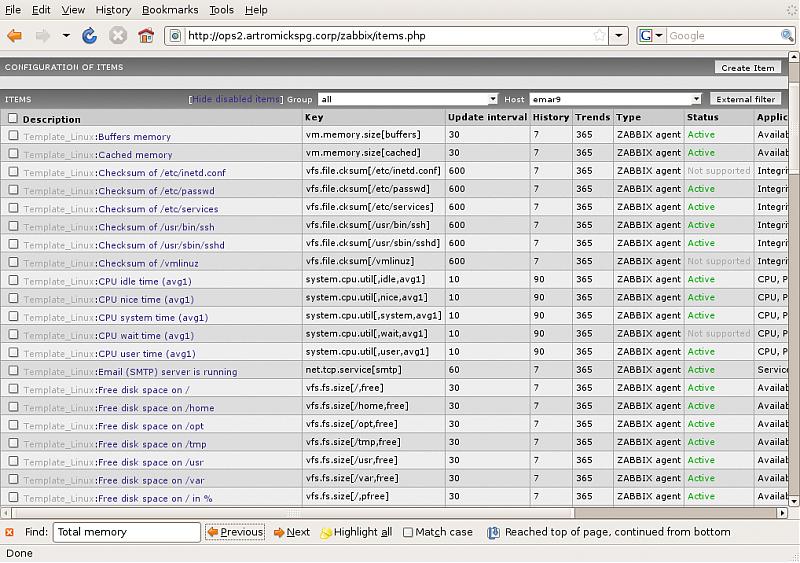The height and width of the screenshot is (563, 800).
Task: Expand the Host dropdown showing 'emar9'
Action: point(615,99)
